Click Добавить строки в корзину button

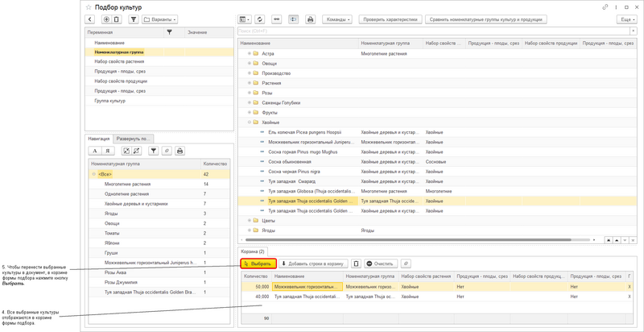(313, 264)
